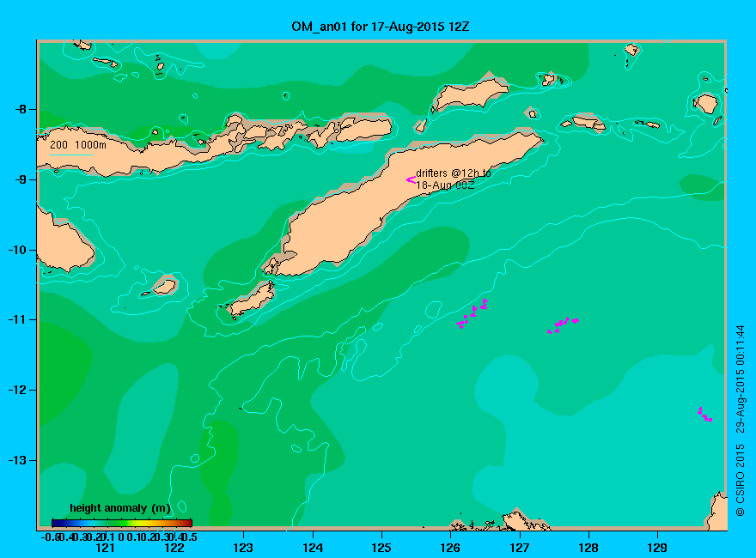Click the small Rote island southwest of Timor
Image resolution: width=756 pixels, height=558 pixels.
[252, 299]
